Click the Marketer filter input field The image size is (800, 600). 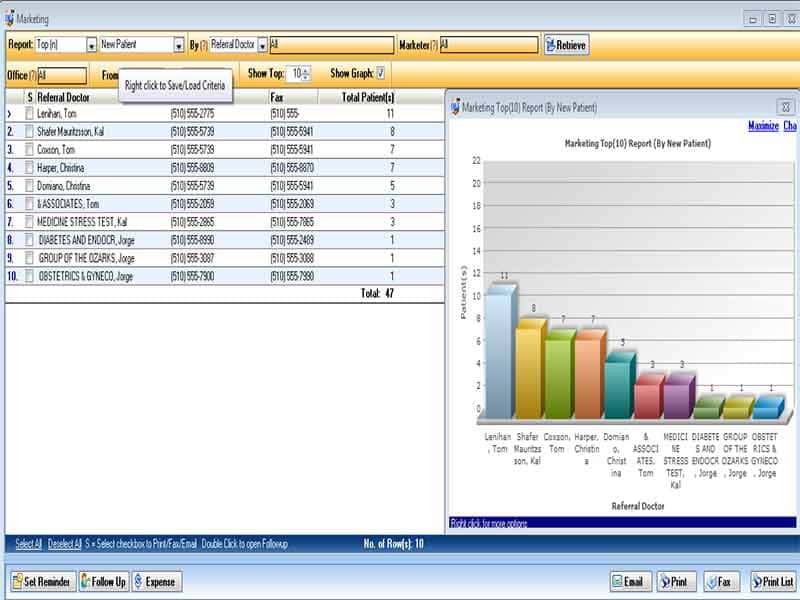click(x=488, y=45)
